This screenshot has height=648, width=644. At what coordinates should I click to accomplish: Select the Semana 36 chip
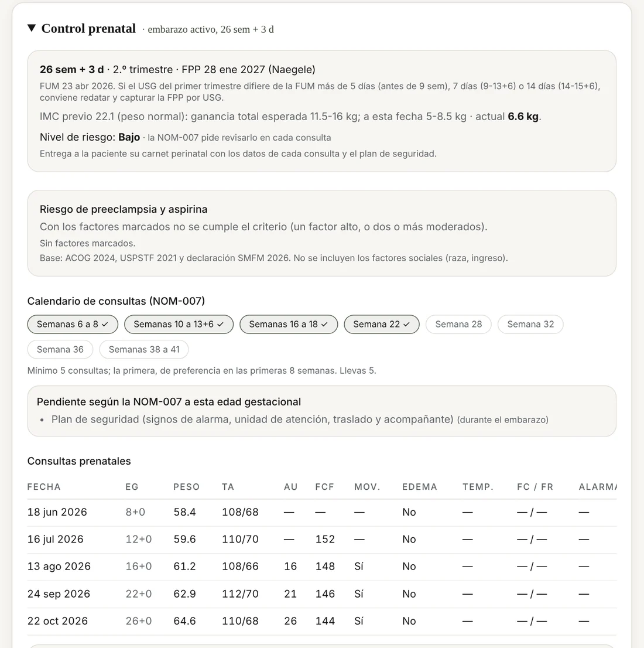(x=60, y=350)
